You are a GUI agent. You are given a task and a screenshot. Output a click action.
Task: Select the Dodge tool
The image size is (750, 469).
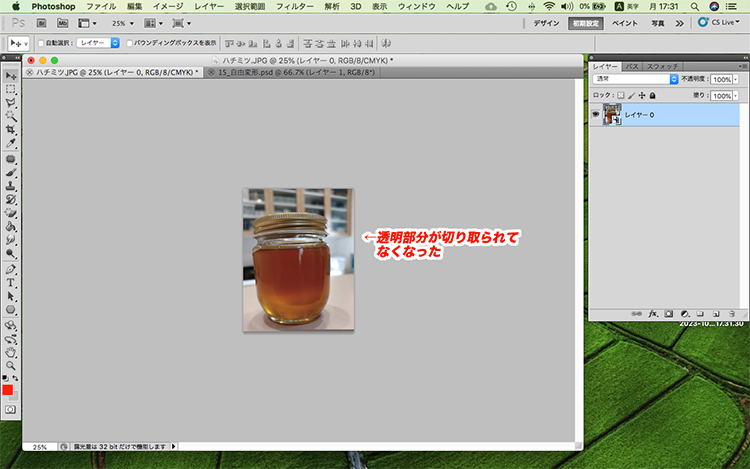coord(11,253)
